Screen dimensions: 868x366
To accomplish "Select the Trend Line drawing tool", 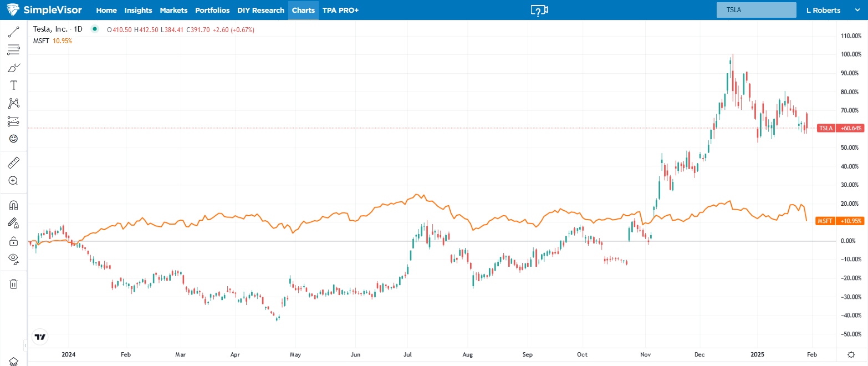I will pos(13,32).
